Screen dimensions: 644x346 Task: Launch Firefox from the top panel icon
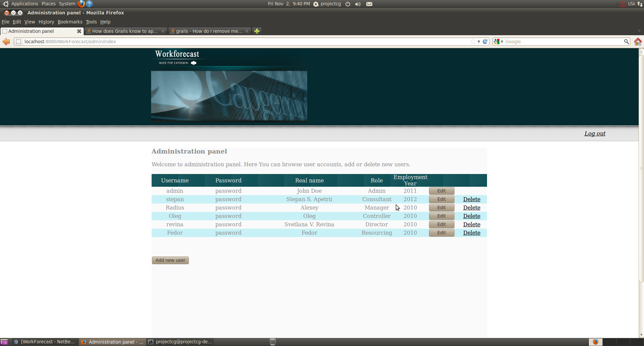pos(81,4)
